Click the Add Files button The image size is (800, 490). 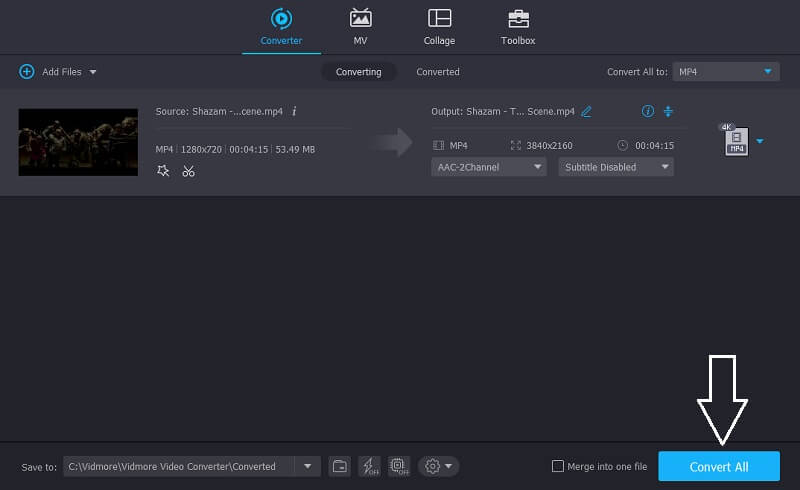57,72
